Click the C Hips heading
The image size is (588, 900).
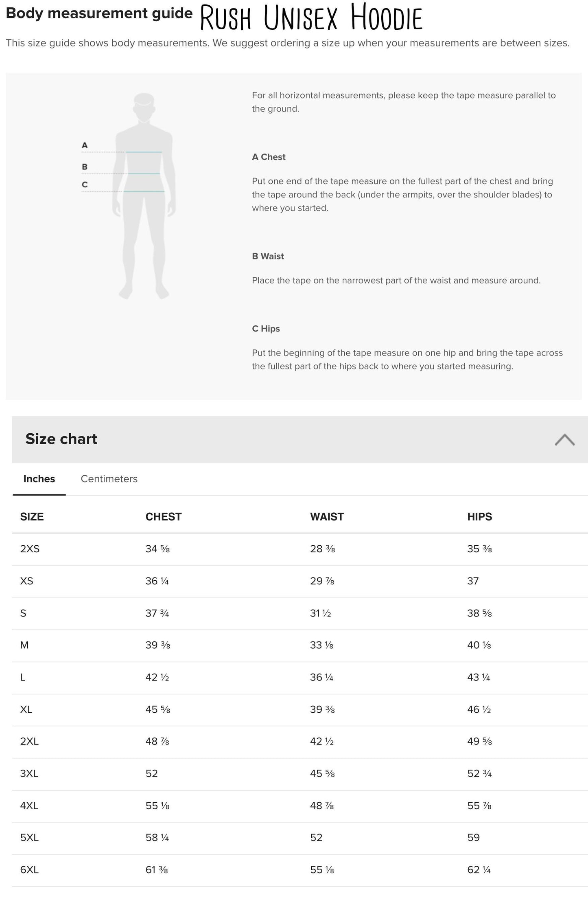(266, 329)
